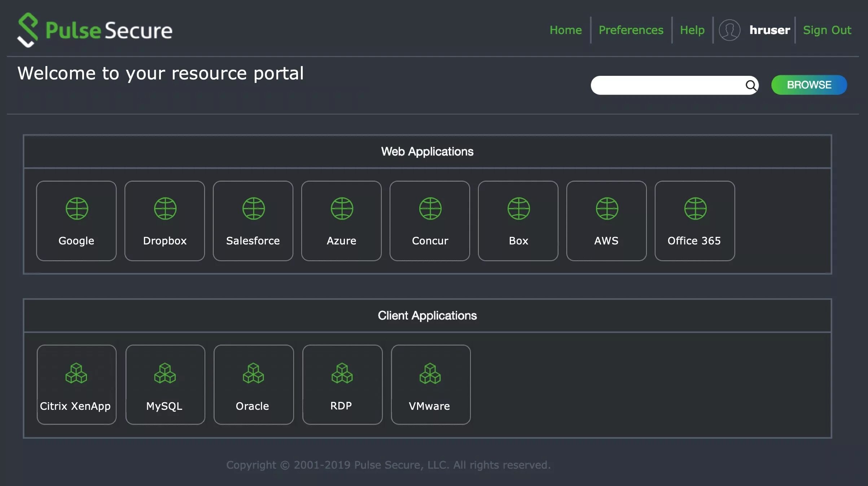Click the hruser account icon
The height and width of the screenshot is (486, 868).
(729, 29)
